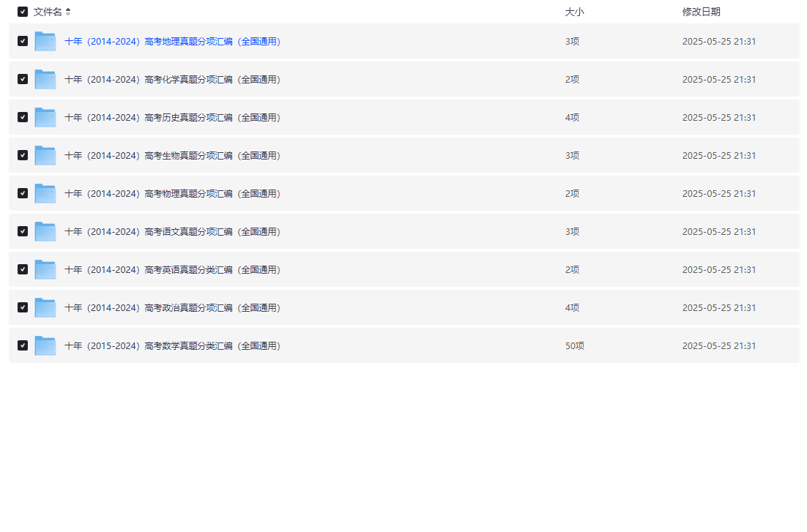Deselect the 高考化学真题分项汇编 folder checkbox
The width and height of the screenshot is (807, 532).
pos(23,79)
